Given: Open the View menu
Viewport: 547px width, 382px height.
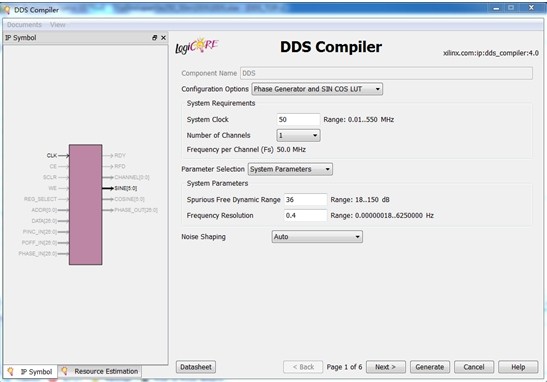Looking at the screenshot, I should 58,25.
